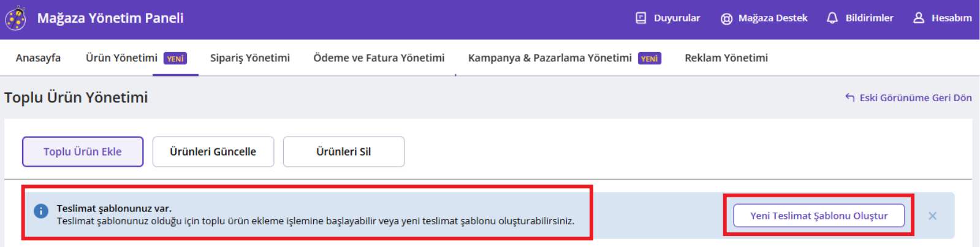Navigate to Reklam Yönetimi menu
The width and height of the screenshot is (980, 247).
pos(726,58)
